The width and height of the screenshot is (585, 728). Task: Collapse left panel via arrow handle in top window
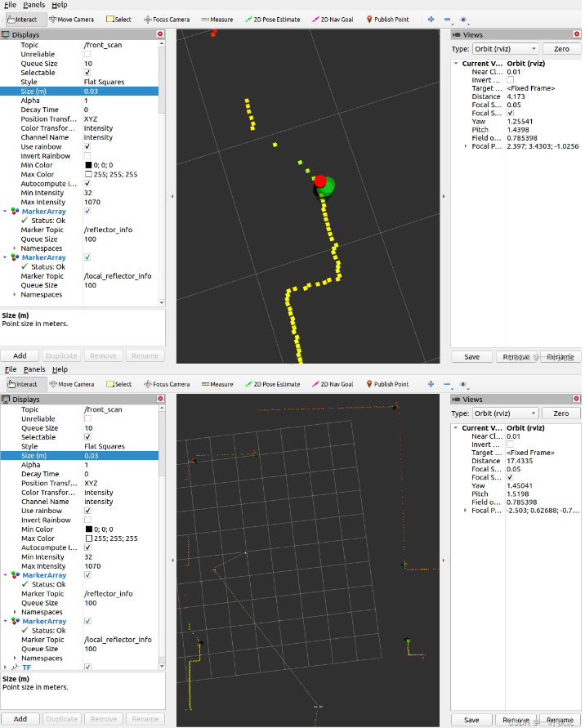click(172, 196)
